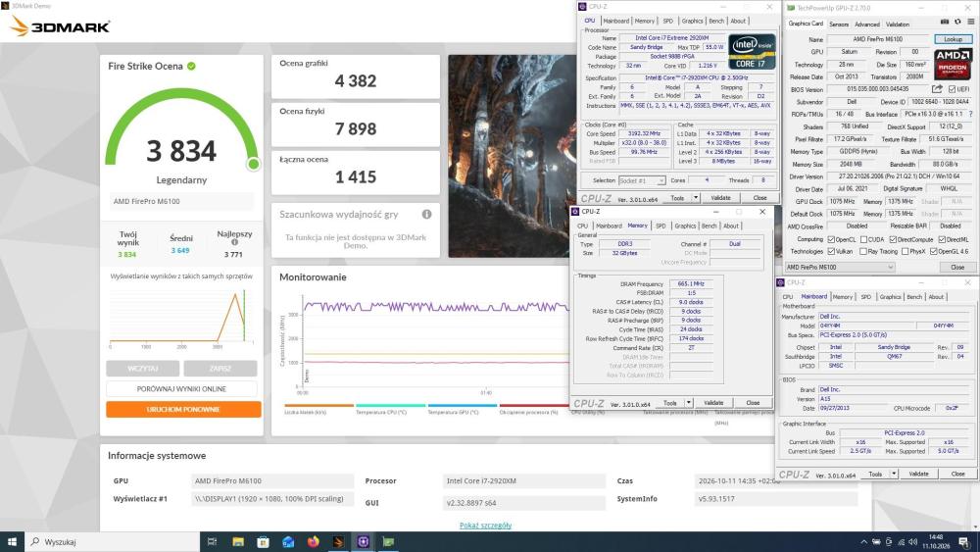Click the Bus Interface question mark icon
Screen dimensions: 980x552
click(970, 115)
